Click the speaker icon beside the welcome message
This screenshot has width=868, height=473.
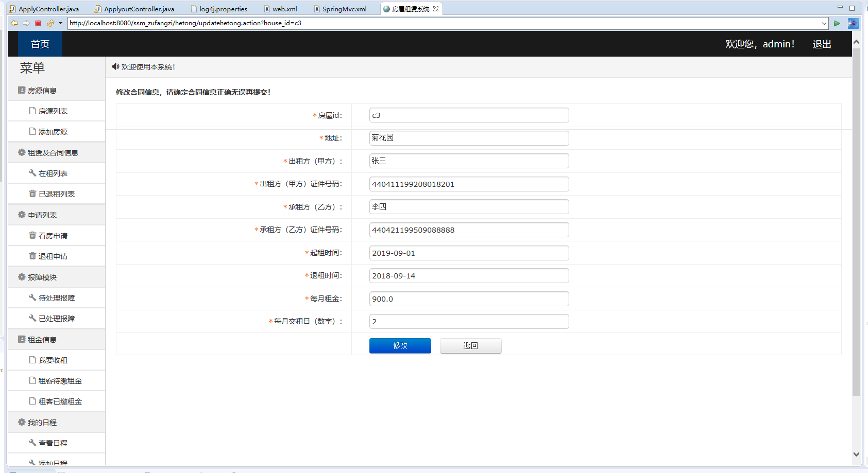point(114,66)
